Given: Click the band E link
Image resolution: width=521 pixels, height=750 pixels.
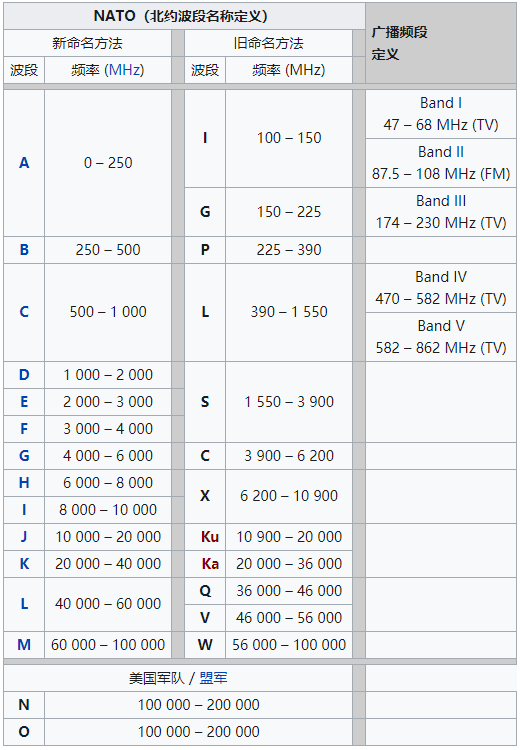Looking at the screenshot, I should coord(24,402).
